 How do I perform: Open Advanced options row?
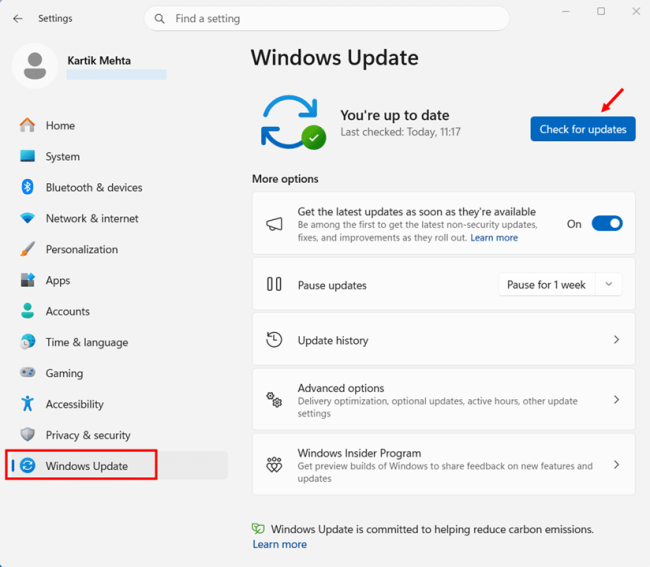click(x=444, y=400)
